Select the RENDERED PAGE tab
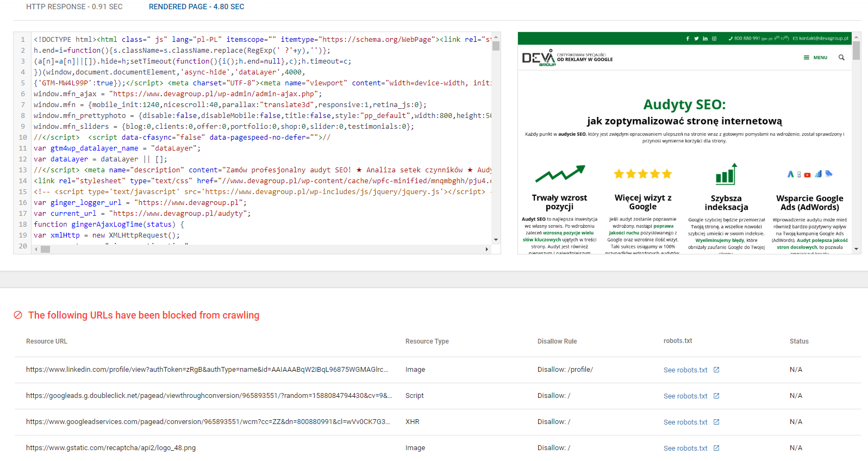Viewport: 868px width, 461px height. [197, 7]
